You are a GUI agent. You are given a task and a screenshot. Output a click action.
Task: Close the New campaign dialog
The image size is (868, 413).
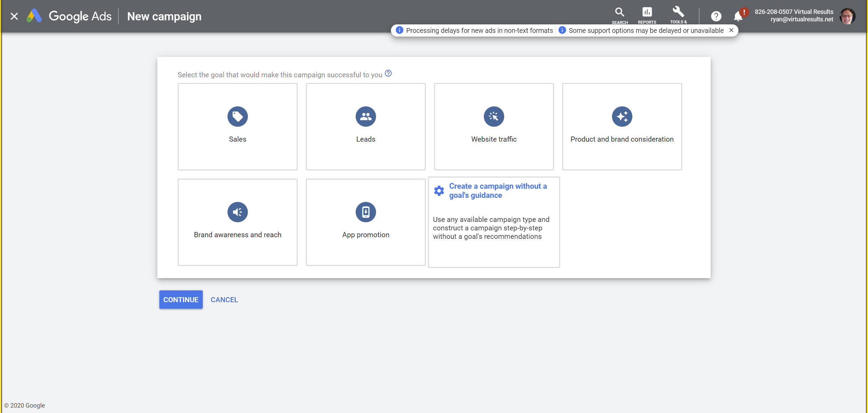14,16
